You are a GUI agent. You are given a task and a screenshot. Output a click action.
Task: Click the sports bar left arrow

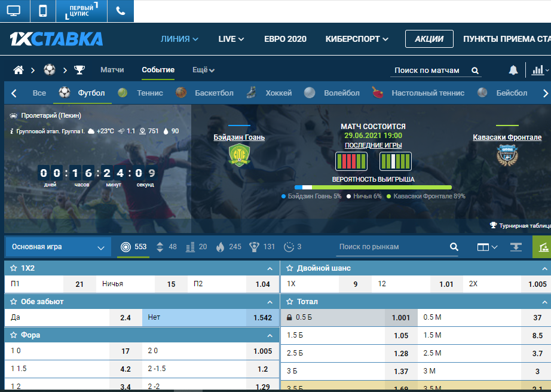point(14,93)
